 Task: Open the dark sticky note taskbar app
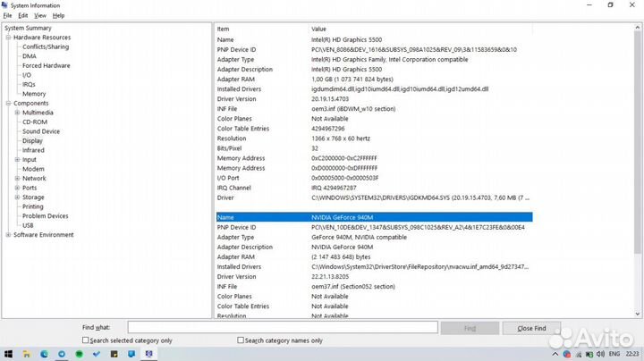point(114,354)
